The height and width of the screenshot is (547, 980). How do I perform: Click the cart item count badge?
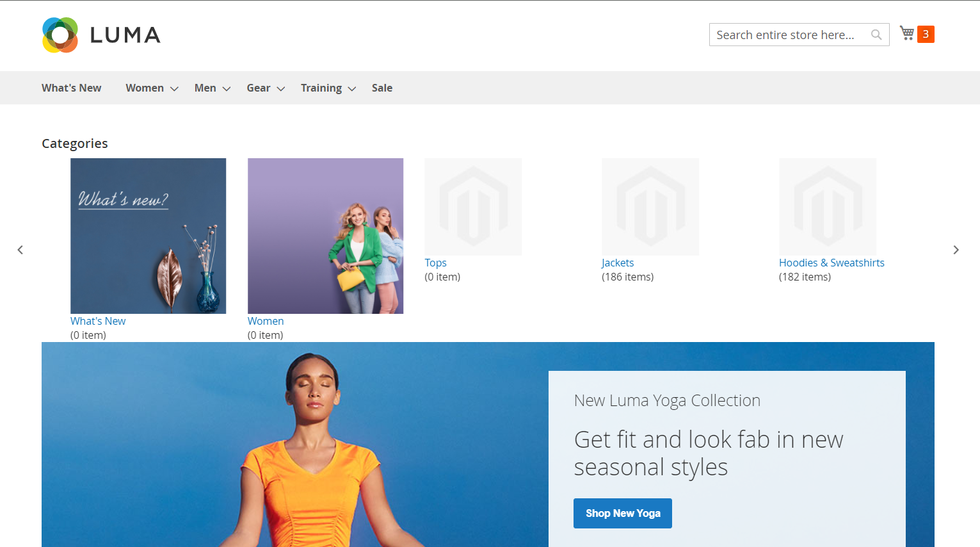click(x=926, y=34)
